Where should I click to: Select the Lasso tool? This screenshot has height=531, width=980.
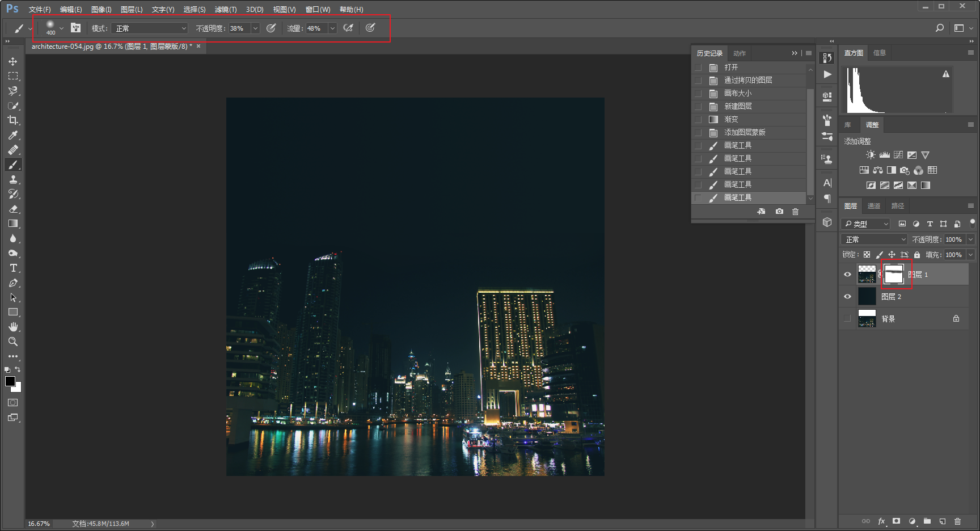(x=13, y=91)
